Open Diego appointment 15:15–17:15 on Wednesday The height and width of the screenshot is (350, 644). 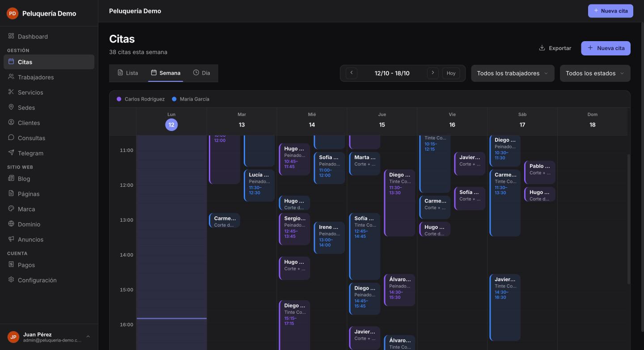click(x=294, y=325)
